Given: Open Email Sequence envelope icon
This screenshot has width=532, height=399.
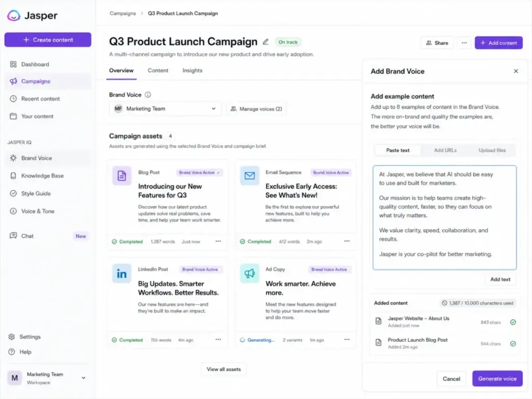Looking at the screenshot, I should [250, 176].
